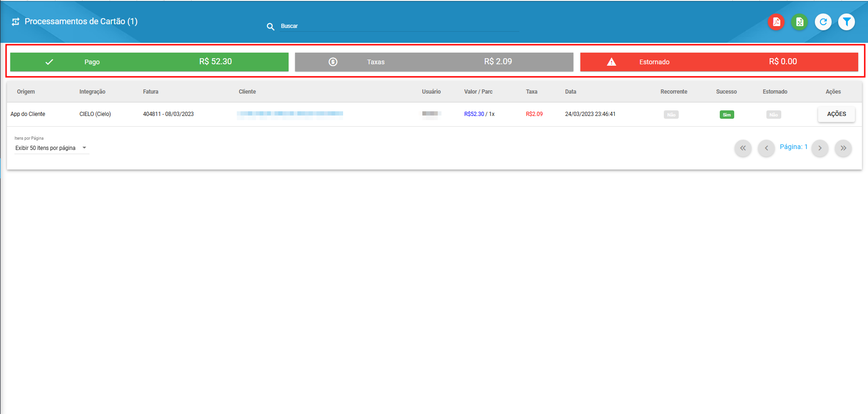
Task: Sort by the Valor / Parc column header
Action: 478,92
